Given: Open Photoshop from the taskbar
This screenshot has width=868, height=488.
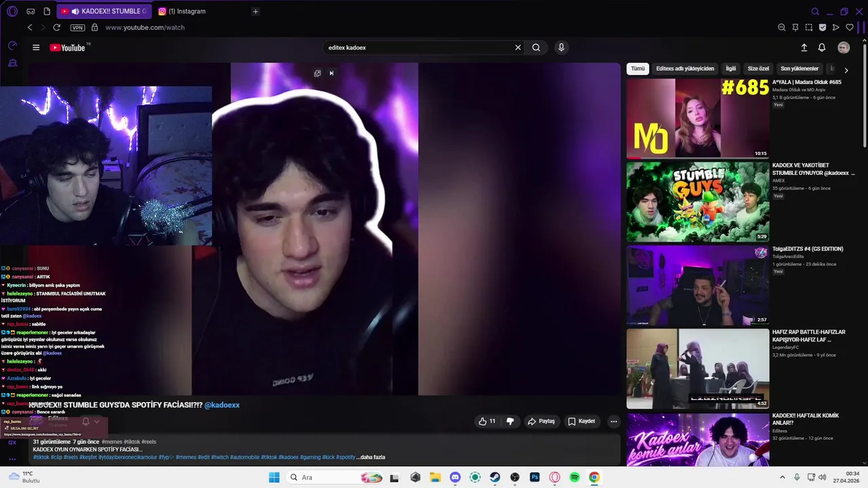Looking at the screenshot, I should point(534,477).
